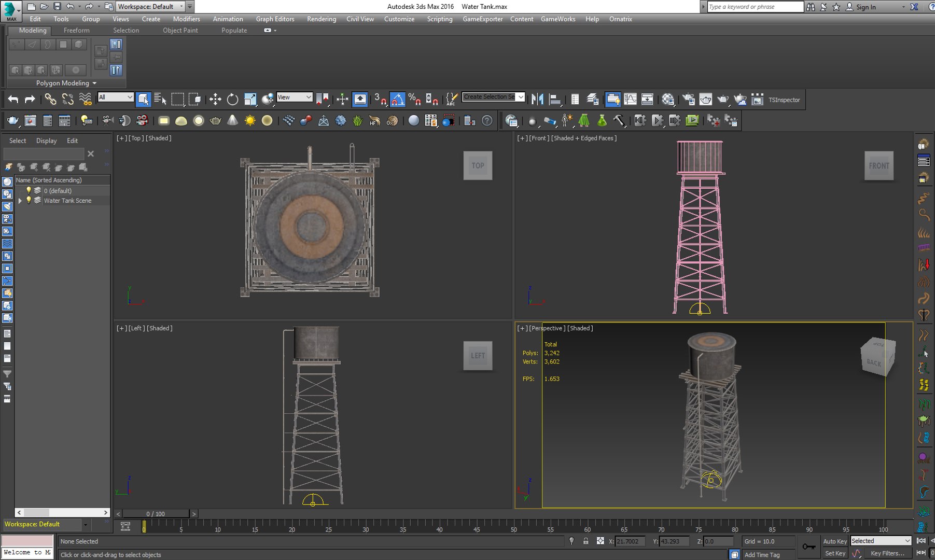The image size is (935, 560).
Task: Toggle the Angle Snap button
Action: tap(397, 99)
